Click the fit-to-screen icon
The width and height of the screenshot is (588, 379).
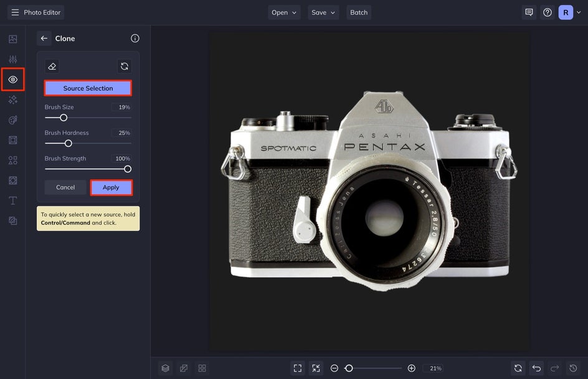(298, 368)
